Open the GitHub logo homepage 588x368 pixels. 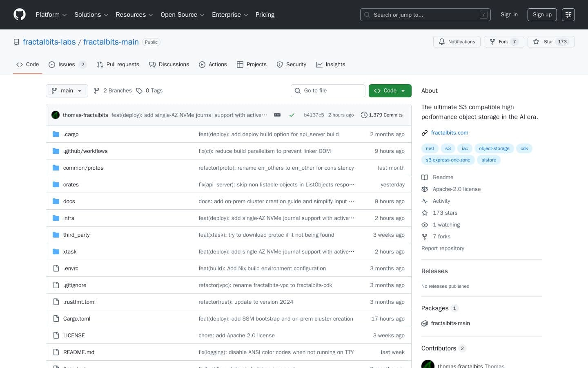point(20,15)
